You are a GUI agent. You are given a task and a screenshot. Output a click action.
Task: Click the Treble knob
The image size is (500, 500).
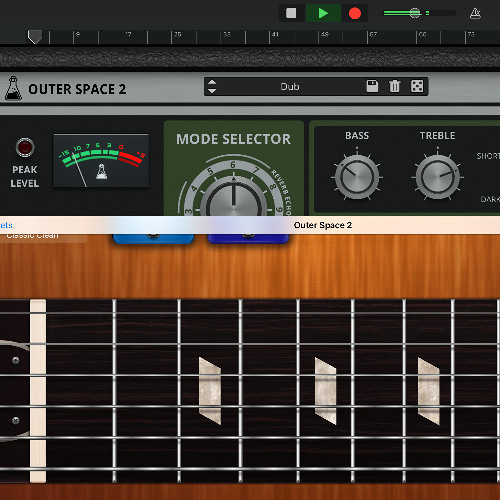(x=437, y=177)
